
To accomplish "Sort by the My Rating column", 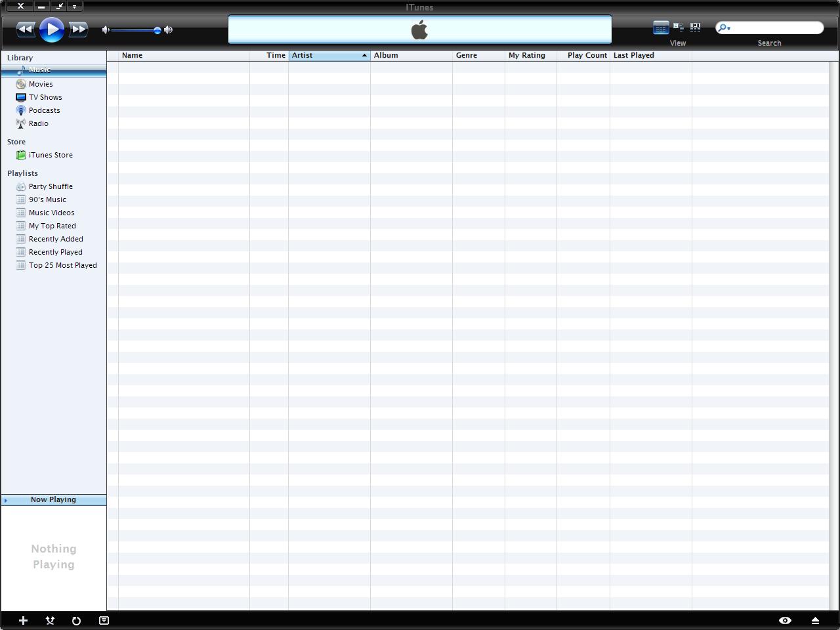I will 531,55.
